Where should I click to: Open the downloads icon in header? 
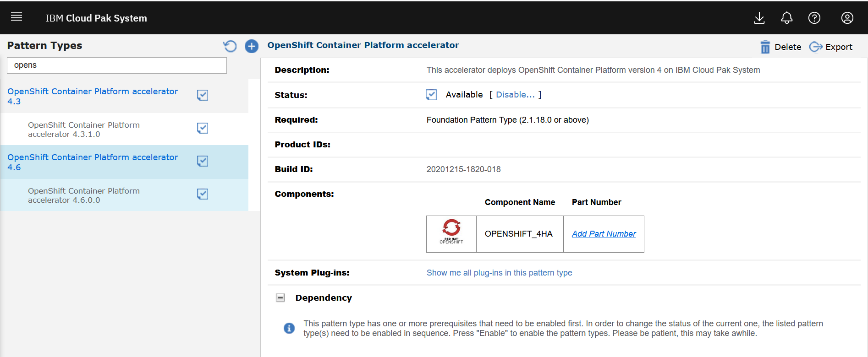click(759, 18)
